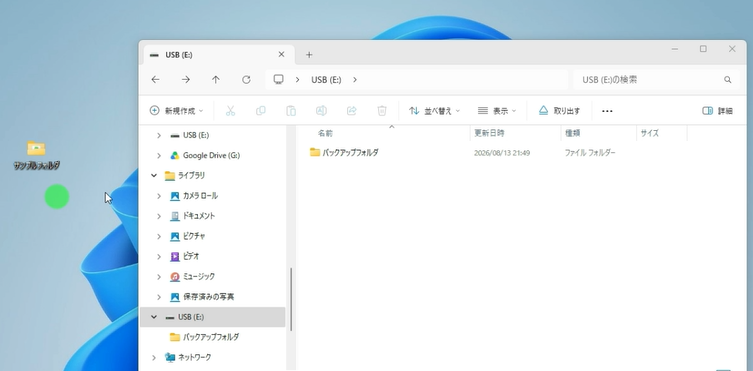Click the バックアップフォルダ folder icon in file list
The width and height of the screenshot is (753, 371).
[315, 153]
